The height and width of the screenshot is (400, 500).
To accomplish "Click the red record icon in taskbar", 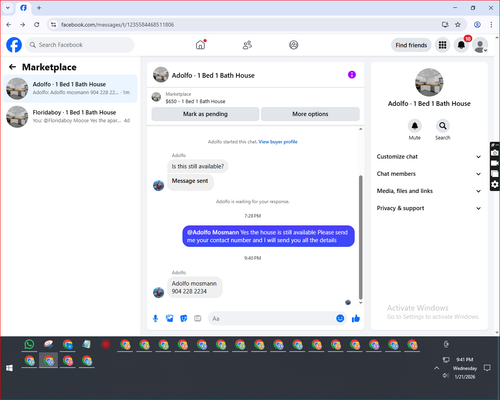I will [106, 344].
